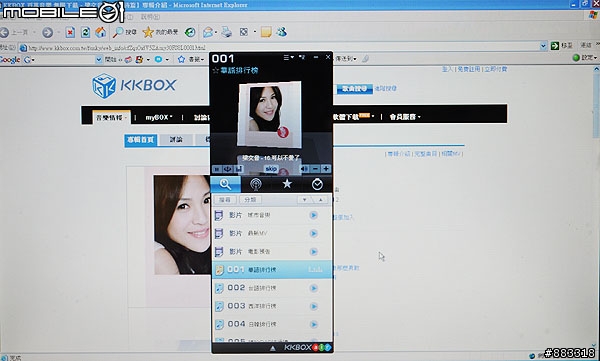Increase KKBOX volume with plus button
This screenshot has height=361, width=600.
[326, 169]
